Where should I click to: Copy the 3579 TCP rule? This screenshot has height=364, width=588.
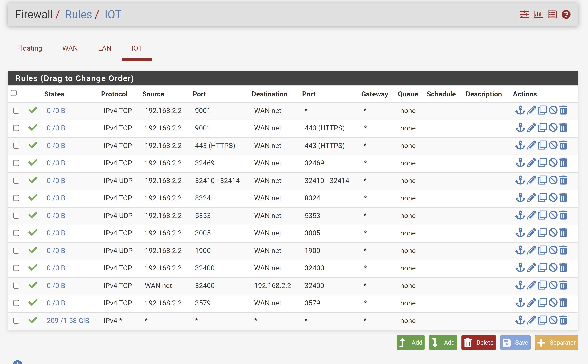[x=542, y=303]
